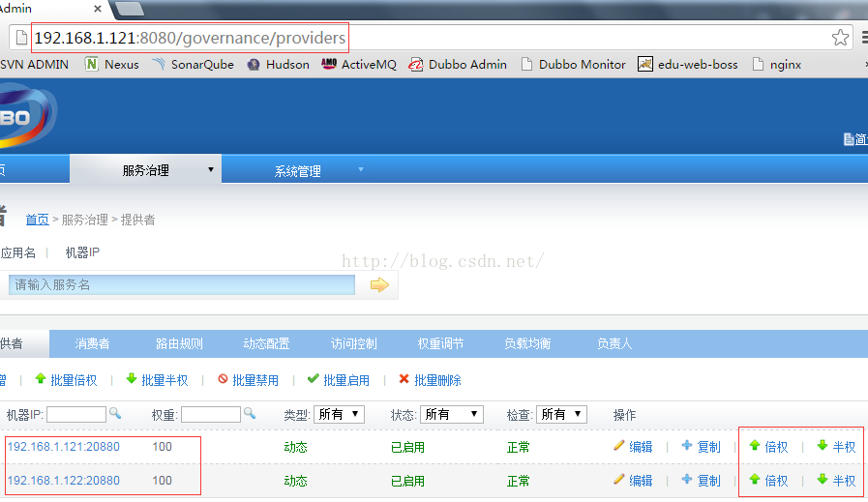Click the yellow search arrow button
Image resolution: width=868 pixels, height=502 pixels.
click(x=379, y=285)
